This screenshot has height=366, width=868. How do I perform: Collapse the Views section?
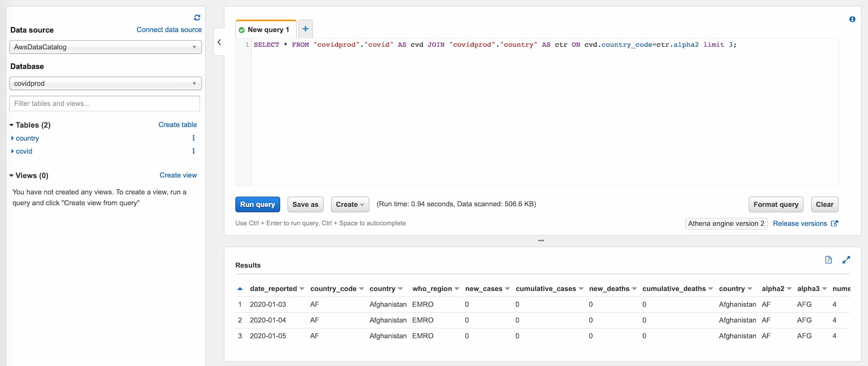pyautogui.click(x=11, y=176)
